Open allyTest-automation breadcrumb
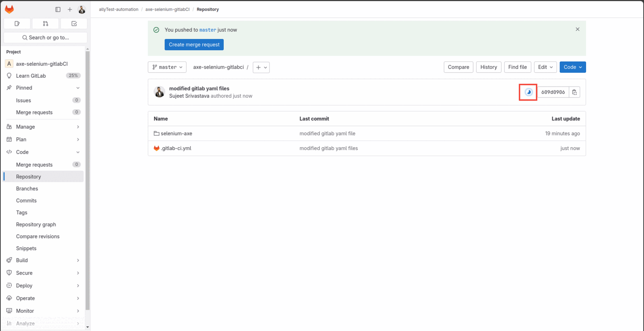This screenshot has width=644, height=331. pos(118,9)
